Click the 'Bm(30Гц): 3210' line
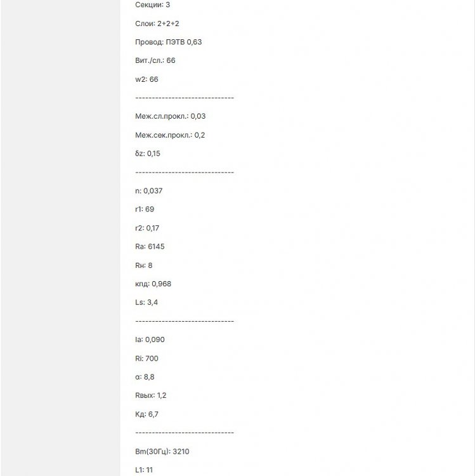Viewport: 475px width, 476px height. 162,452
